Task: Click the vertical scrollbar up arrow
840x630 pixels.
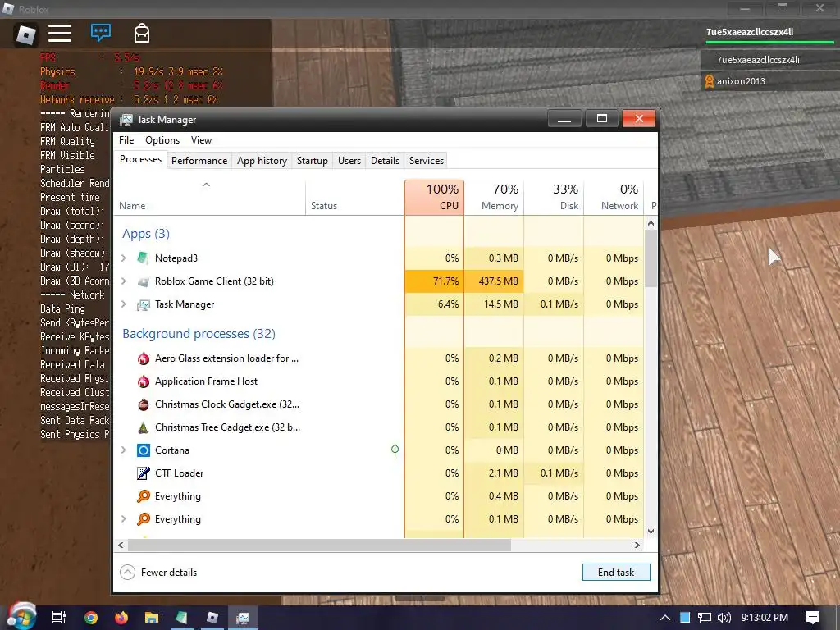Action: tap(651, 223)
